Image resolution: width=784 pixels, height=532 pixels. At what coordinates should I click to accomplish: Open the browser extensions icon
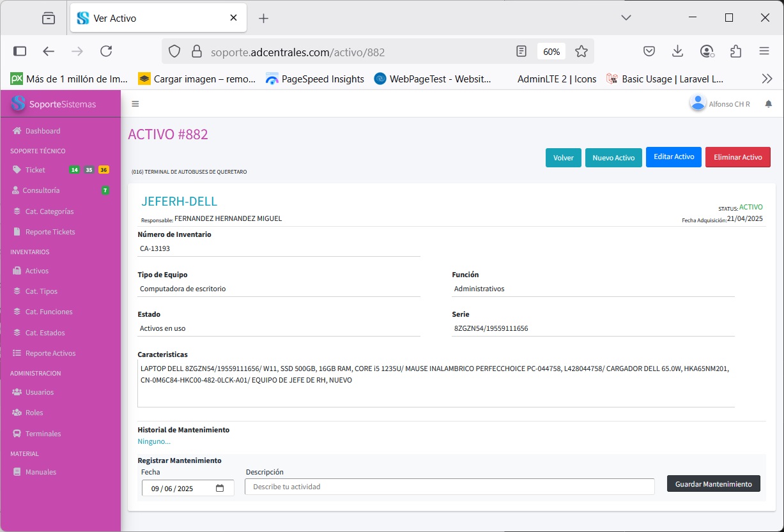(x=735, y=52)
